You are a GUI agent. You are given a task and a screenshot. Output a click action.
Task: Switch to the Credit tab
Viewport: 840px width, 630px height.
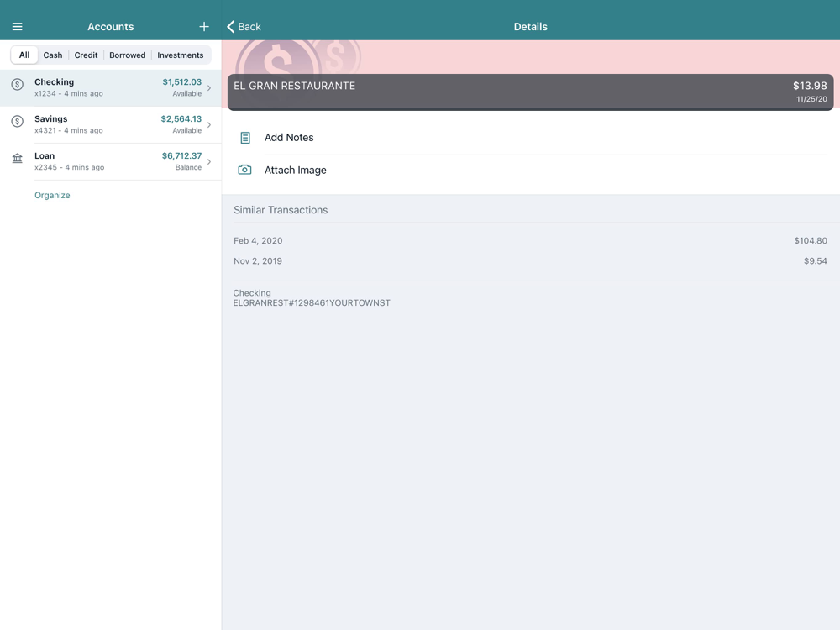click(x=86, y=55)
